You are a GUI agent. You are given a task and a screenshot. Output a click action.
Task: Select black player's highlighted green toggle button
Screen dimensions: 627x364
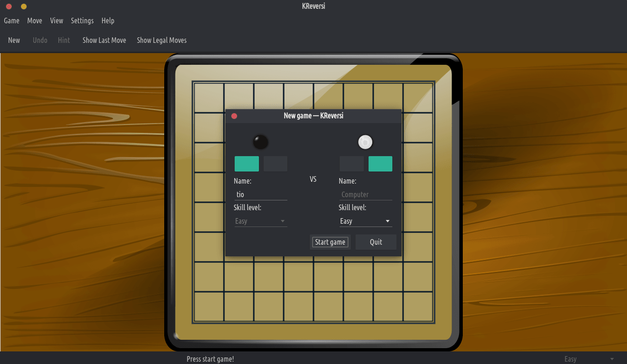247,164
